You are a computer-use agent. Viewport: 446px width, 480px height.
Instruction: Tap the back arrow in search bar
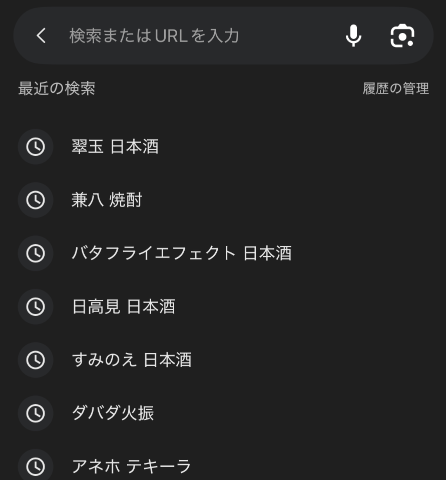(41, 36)
